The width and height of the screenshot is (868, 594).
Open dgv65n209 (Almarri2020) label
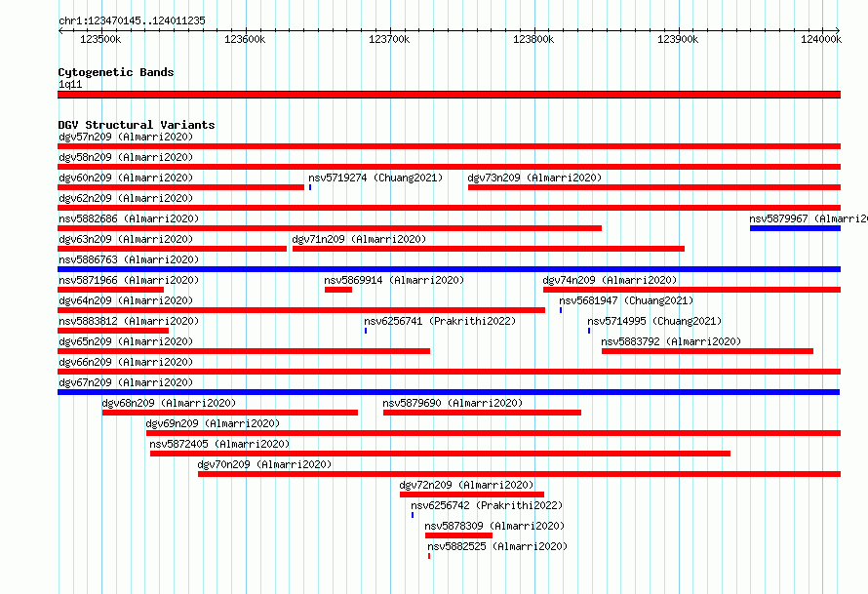(126, 341)
